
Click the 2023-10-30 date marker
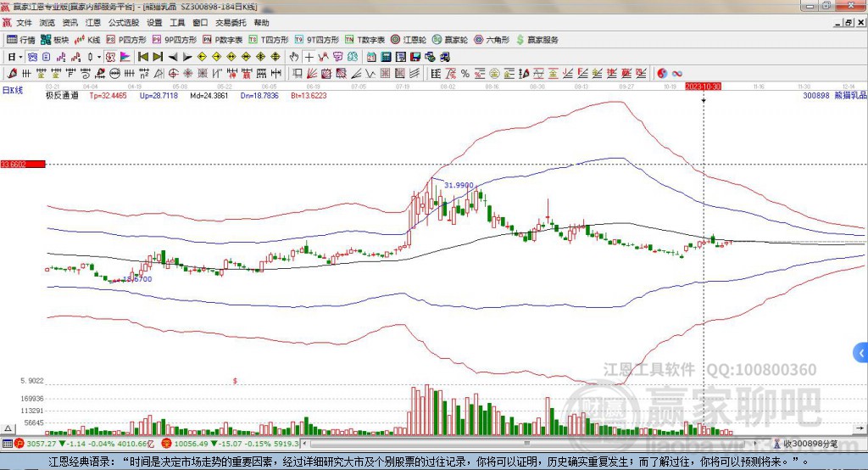point(703,87)
